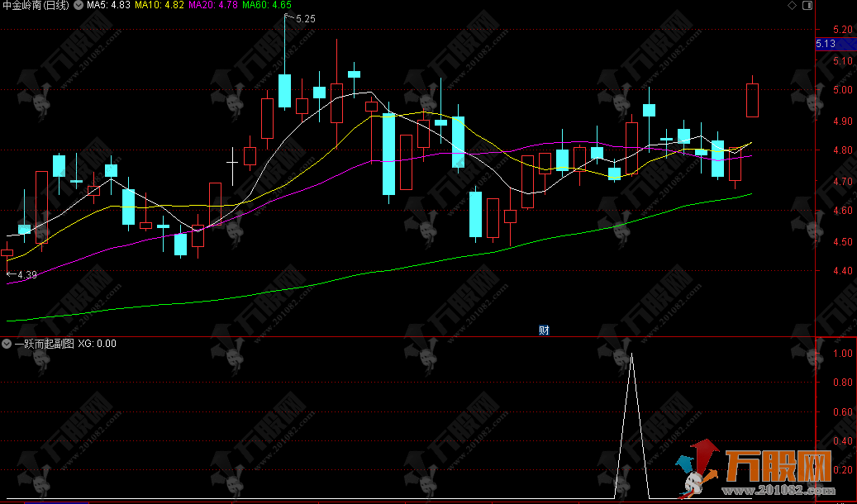Click the 4.80 price axis label
857x504 pixels.
tap(843, 150)
